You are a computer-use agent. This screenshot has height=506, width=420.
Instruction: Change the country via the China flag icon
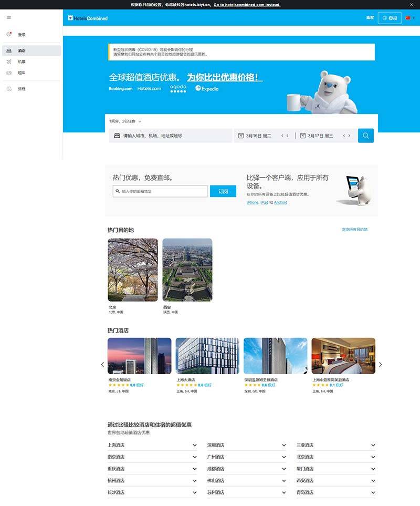pyautogui.click(x=408, y=18)
